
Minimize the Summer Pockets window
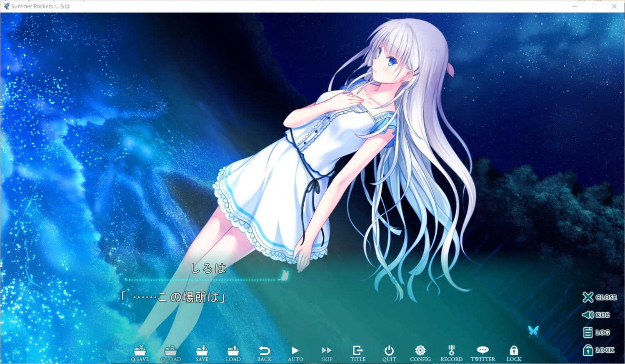point(575,6)
